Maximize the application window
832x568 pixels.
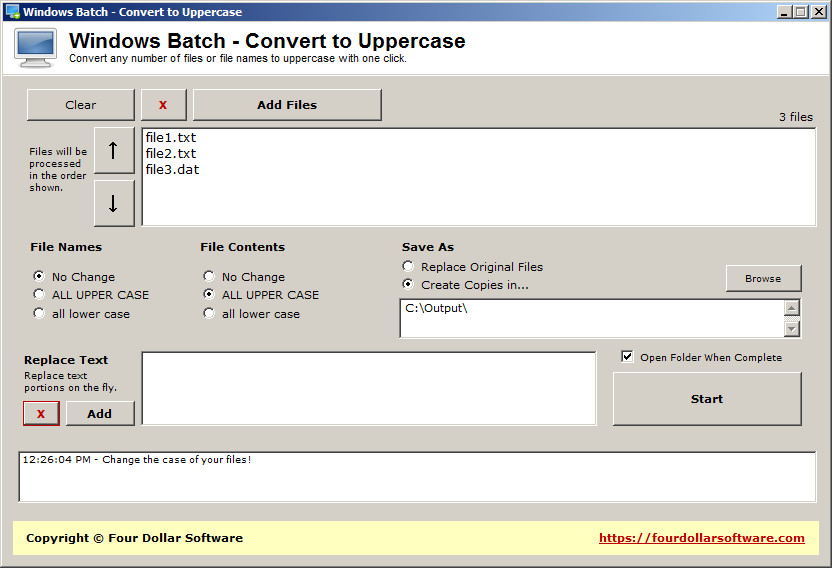click(x=801, y=12)
